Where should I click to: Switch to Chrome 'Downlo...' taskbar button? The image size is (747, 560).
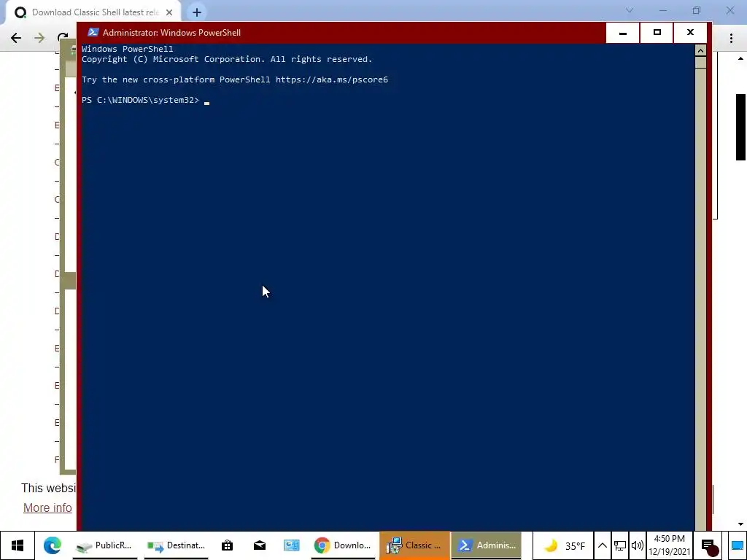click(343, 545)
